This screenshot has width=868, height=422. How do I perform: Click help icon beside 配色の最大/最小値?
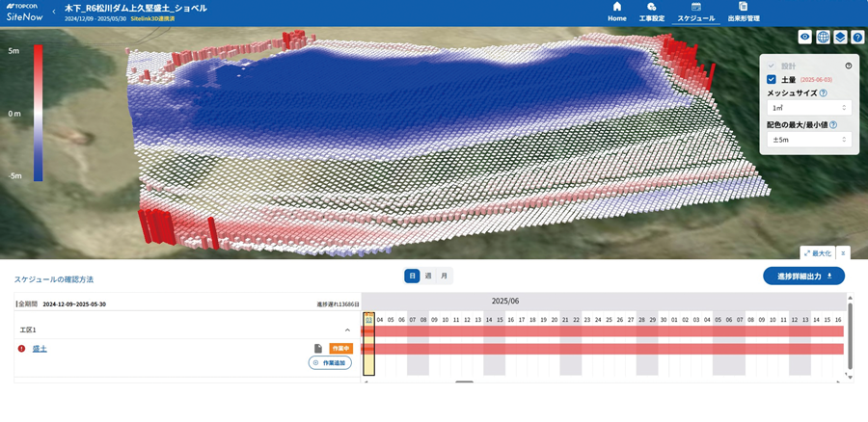click(832, 125)
